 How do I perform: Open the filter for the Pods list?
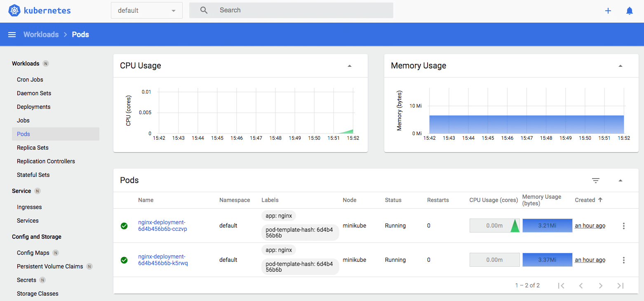[595, 181]
